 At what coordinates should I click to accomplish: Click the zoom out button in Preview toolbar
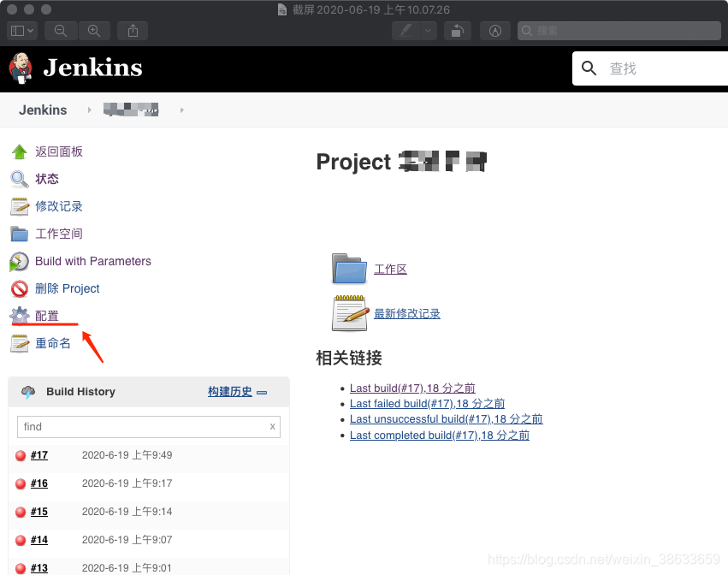[61, 31]
